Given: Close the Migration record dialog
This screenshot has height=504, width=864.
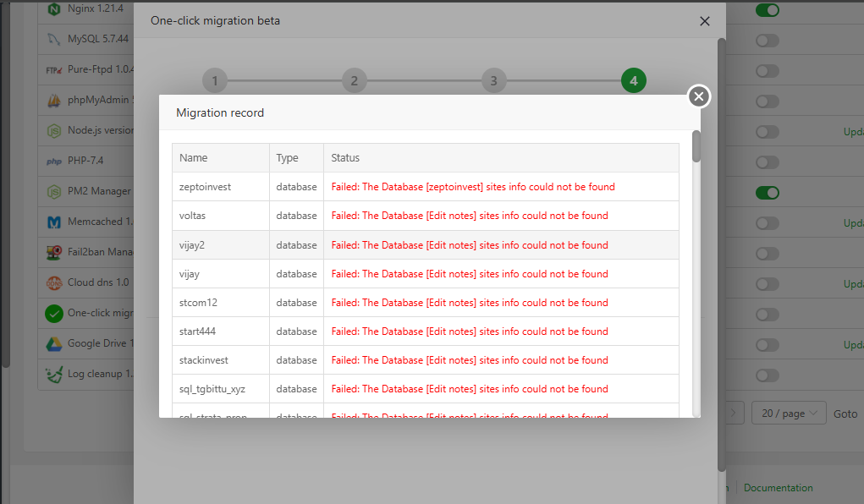Looking at the screenshot, I should 698,96.
